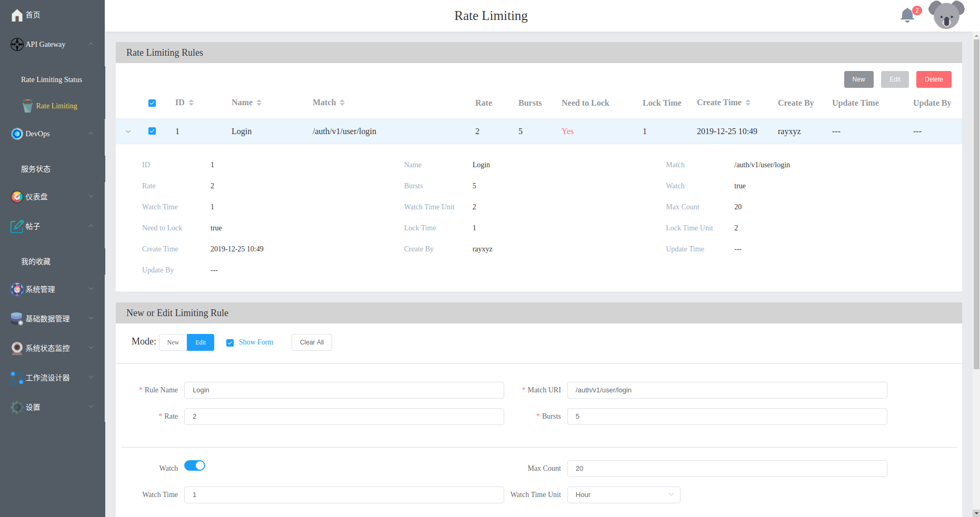Image resolution: width=980 pixels, height=517 pixels.
Task: Collapse the 帖子 menu chevron
Action: pyautogui.click(x=91, y=226)
